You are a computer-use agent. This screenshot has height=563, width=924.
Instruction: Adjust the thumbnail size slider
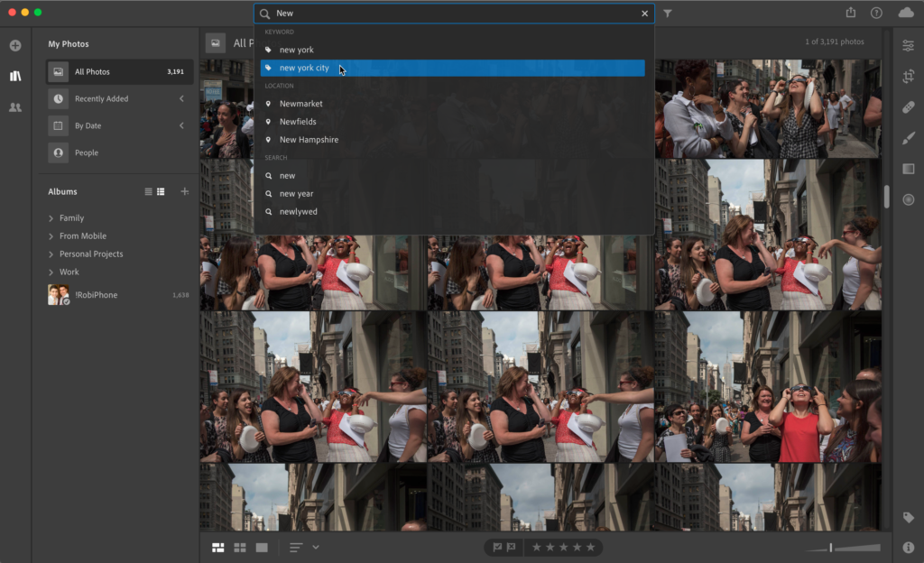point(832,548)
